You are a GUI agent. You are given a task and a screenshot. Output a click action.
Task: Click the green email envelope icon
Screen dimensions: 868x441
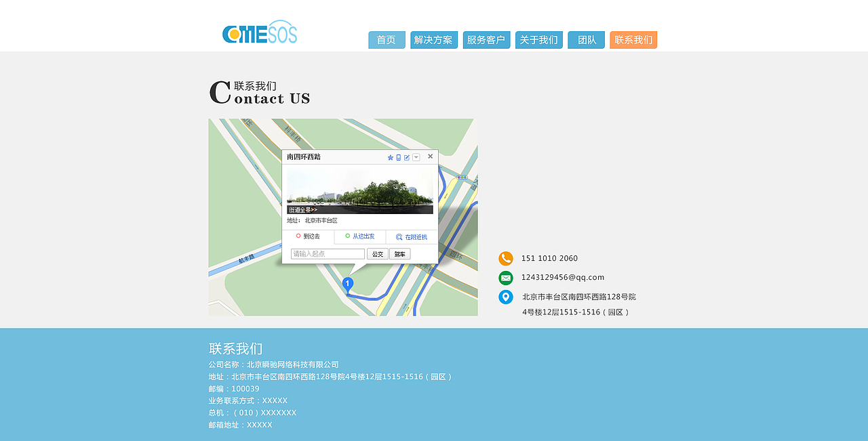pyautogui.click(x=506, y=278)
